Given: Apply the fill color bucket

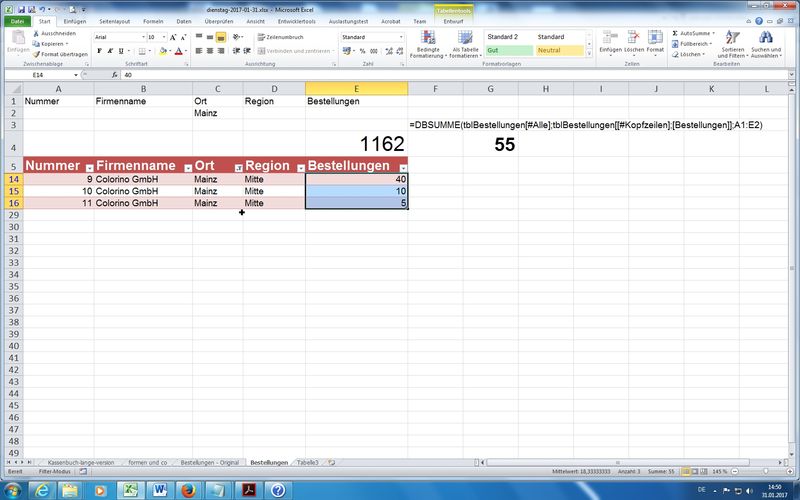Looking at the screenshot, I should pyautogui.click(x=163, y=51).
